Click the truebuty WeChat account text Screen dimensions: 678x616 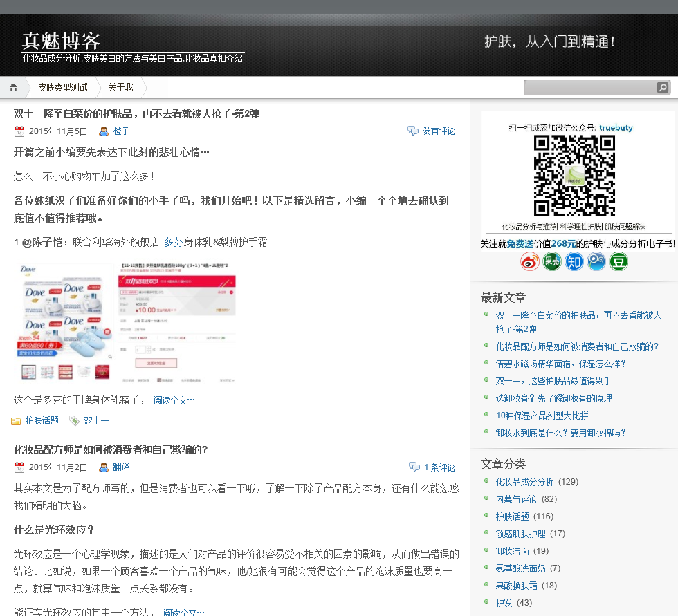616,128
